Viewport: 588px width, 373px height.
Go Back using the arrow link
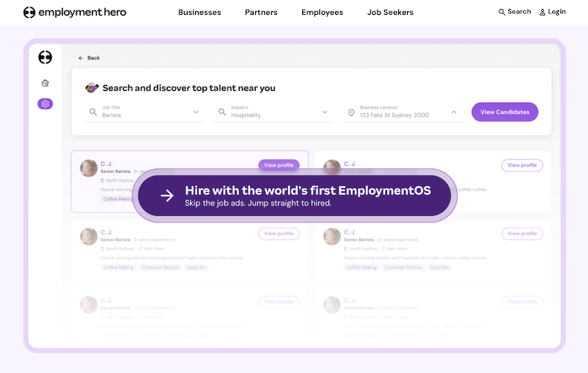(x=89, y=58)
